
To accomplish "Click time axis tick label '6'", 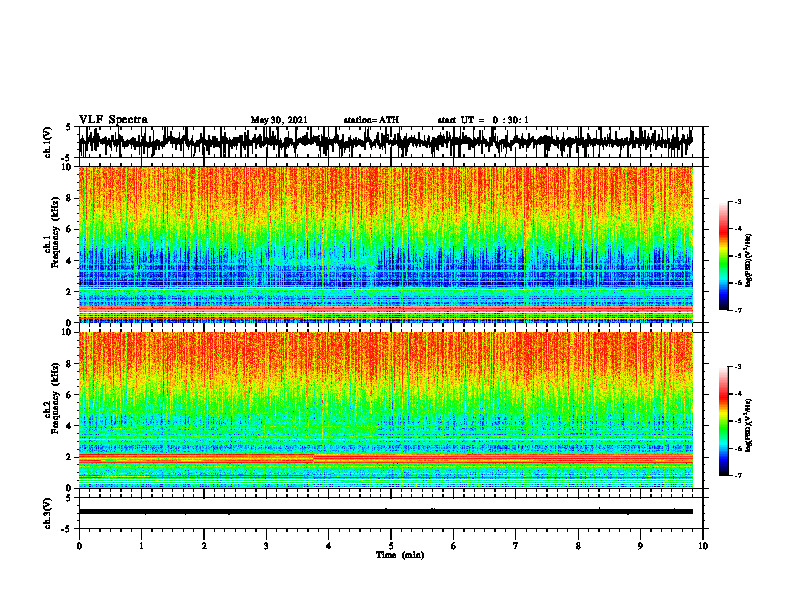I will (x=454, y=546).
